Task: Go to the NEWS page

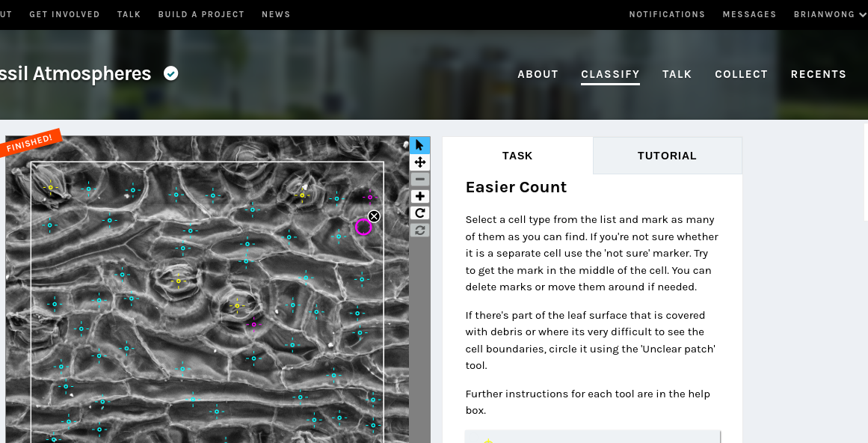Action: [276, 14]
